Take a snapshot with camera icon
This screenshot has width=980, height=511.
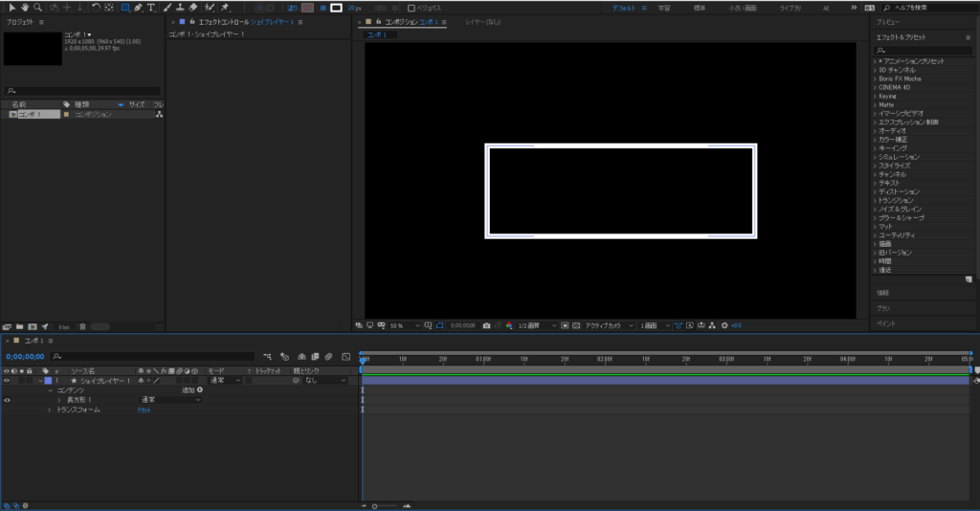click(486, 325)
